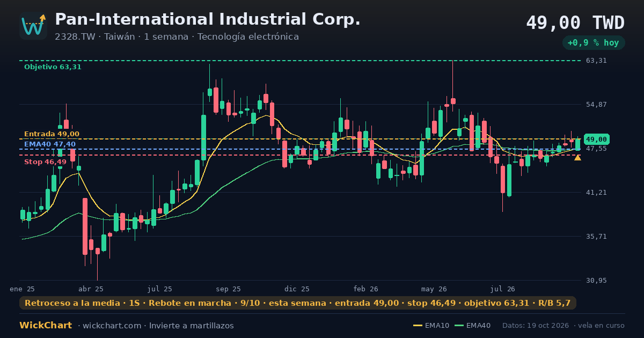Screen dimensions: 644x338
Task: Click the 30,95 axis value
Action: [596, 280]
